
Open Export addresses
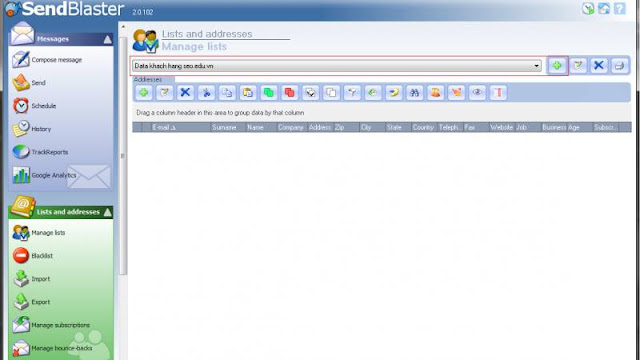click(31, 302)
